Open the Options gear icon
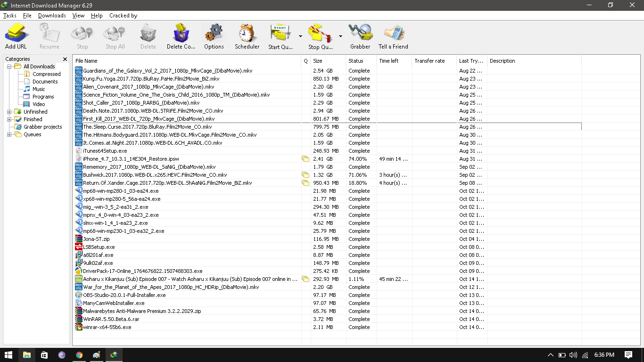 tap(214, 33)
